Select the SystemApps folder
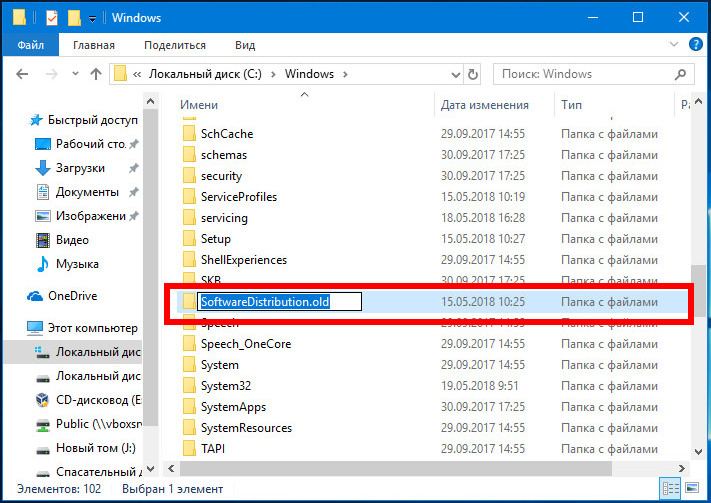711x503 pixels. pos(233,407)
